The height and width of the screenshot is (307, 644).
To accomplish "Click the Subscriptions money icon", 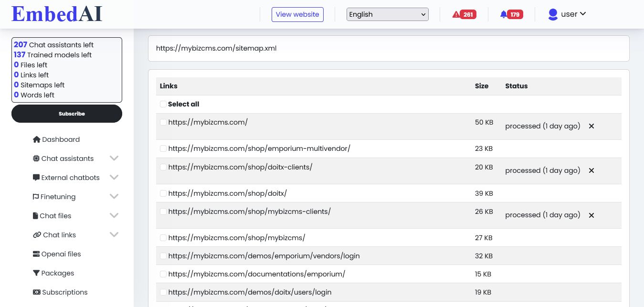I will [x=36, y=292].
